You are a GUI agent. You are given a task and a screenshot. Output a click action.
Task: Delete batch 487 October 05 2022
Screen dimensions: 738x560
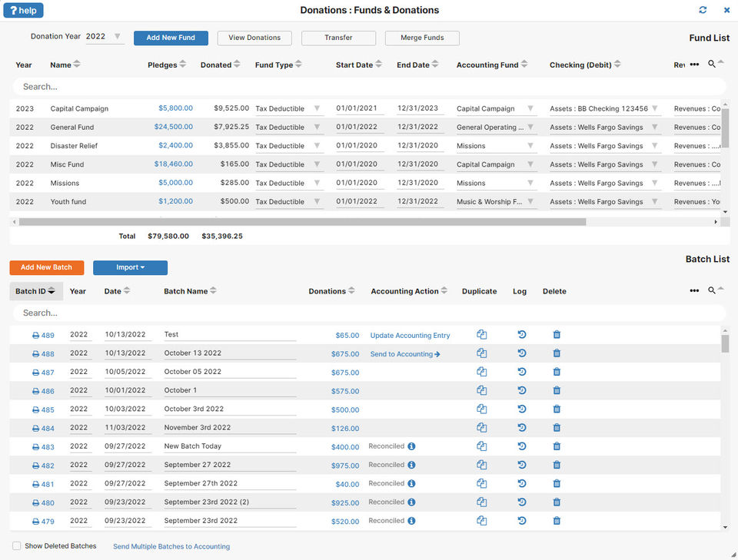pos(557,372)
